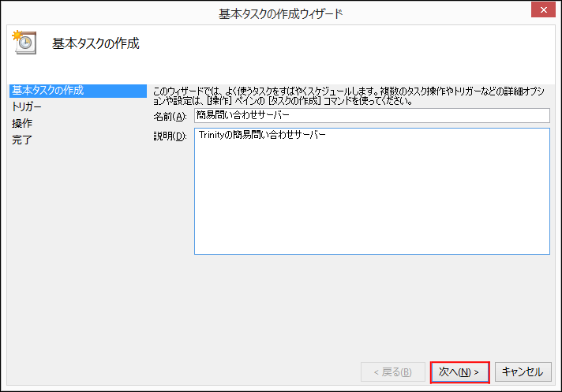The width and height of the screenshot is (562, 392).
Task: Click the 名前(A): label
Action: pyautogui.click(x=170, y=117)
